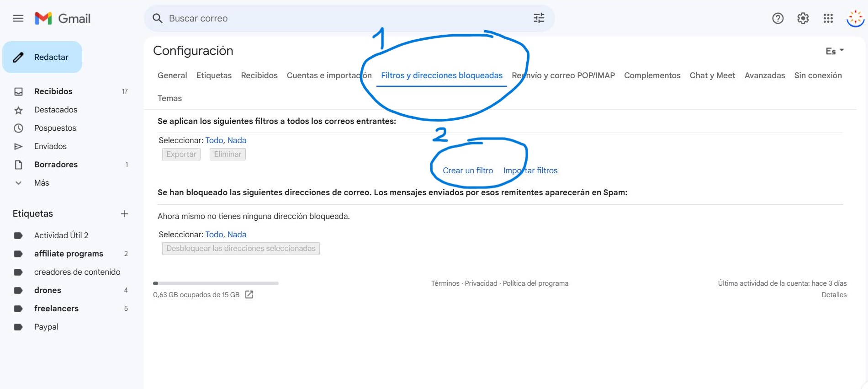
Task: Add a new label with plus icon
Action: click(124, 214)
